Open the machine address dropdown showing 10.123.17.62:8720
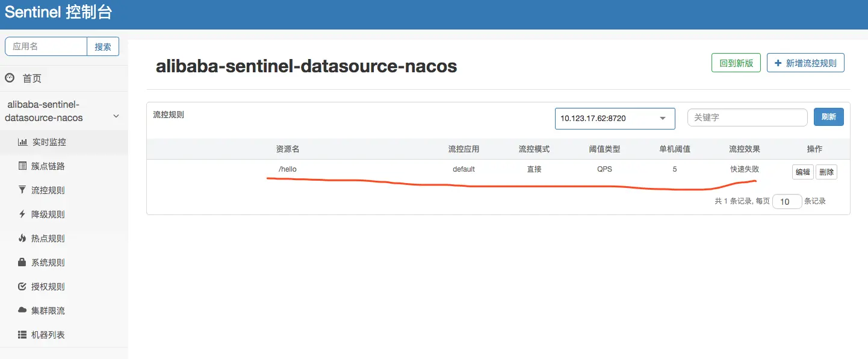868x359 pixels. click(x=615, y=118)
